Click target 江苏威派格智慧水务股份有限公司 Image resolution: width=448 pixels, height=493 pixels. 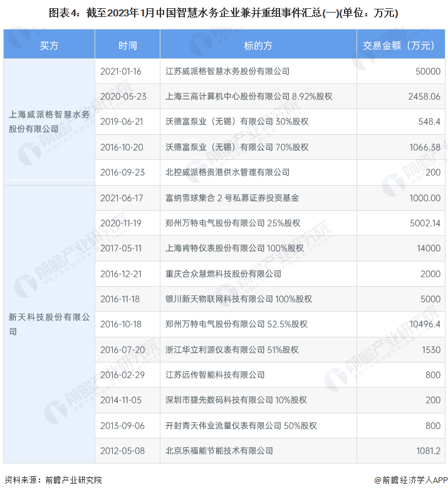(227, 72)
